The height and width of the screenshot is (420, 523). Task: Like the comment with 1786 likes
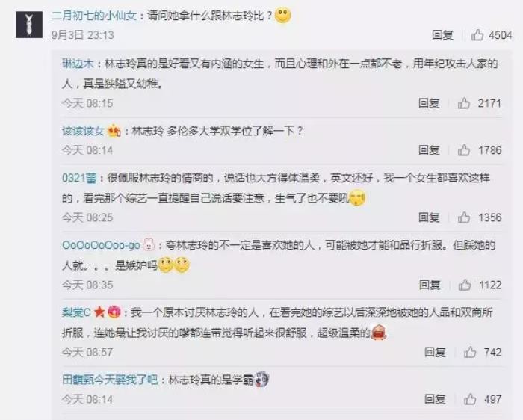point(464,150)
